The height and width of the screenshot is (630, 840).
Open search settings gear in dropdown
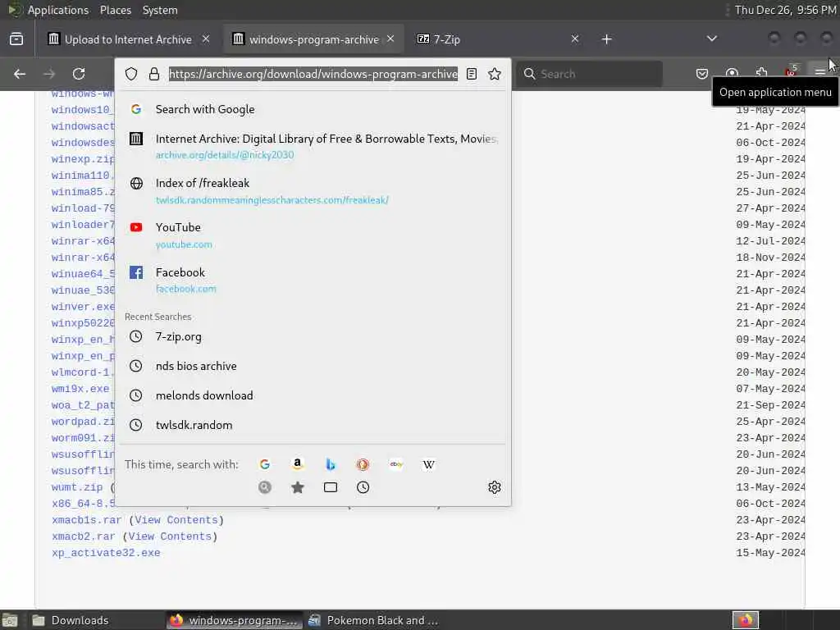tap(495, 487)
